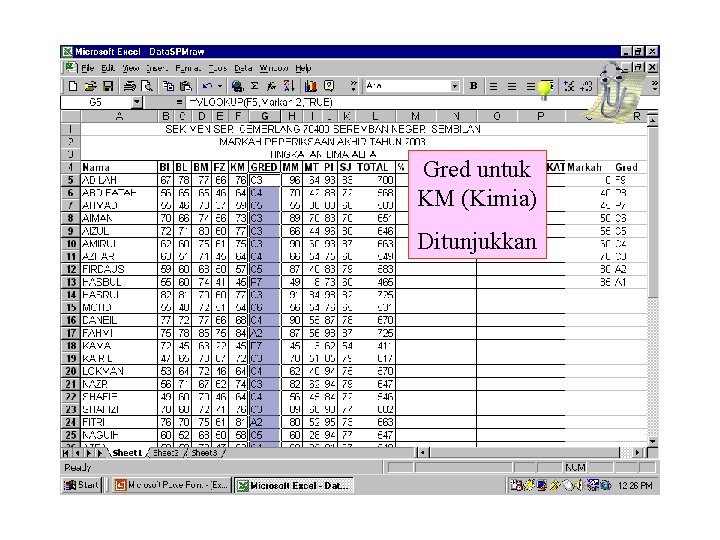Undo last action with Undo arrow
The height and width of the screenshot is (540, 720).
(207, 86)
